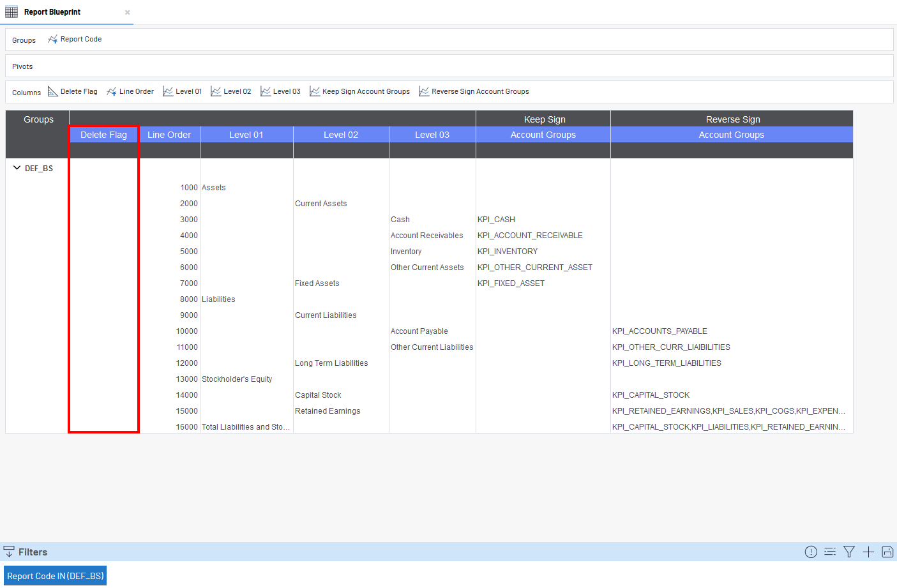Image resolution: width=897 pixels, height=588 pixels.
Task: Click the Reverse Sign Account Groups field icon
Action: [x=424, y=92]
